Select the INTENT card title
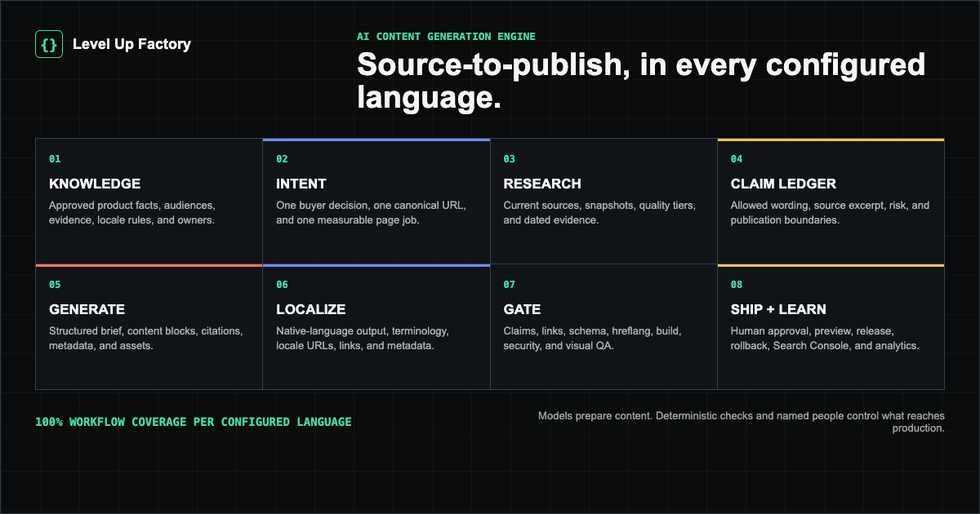 tap(301, 184)
